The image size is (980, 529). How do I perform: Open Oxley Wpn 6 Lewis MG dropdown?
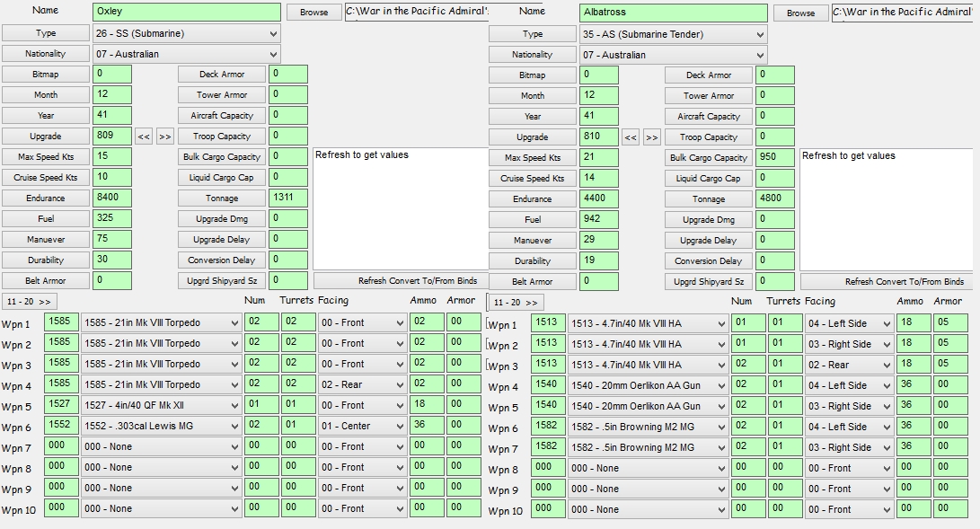pyautogui.click(x=162, y=426)
